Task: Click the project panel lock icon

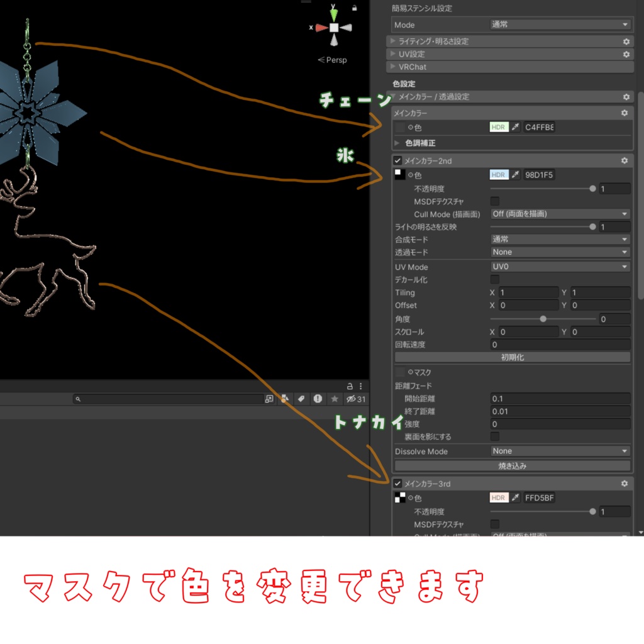Action: (x=350, y=386)
